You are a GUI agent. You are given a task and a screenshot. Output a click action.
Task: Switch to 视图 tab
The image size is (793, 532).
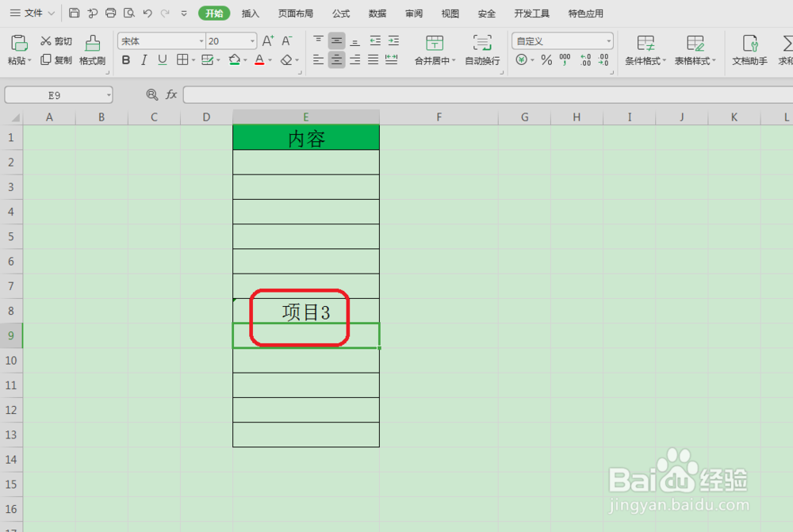450,13
